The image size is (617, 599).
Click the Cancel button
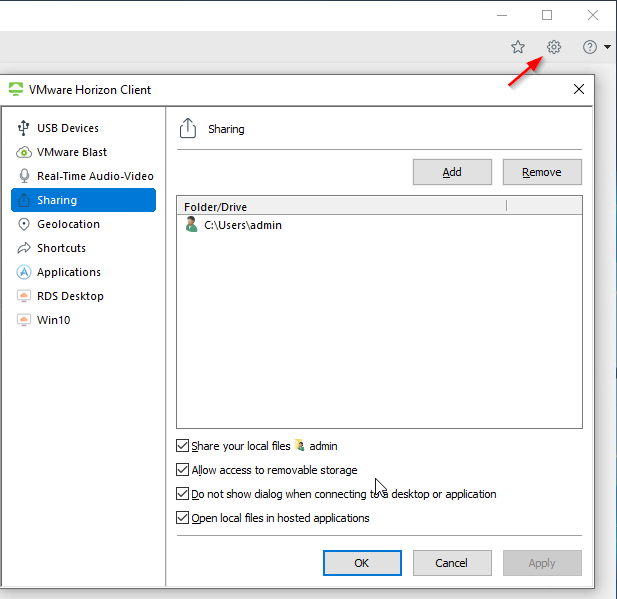click(452, 563)
